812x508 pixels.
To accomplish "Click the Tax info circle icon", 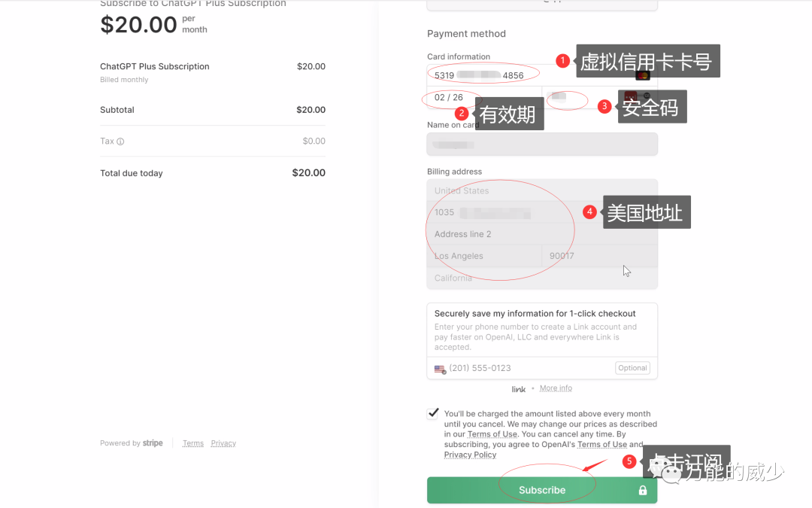I will pyautogui.click(x=120, y=141).
